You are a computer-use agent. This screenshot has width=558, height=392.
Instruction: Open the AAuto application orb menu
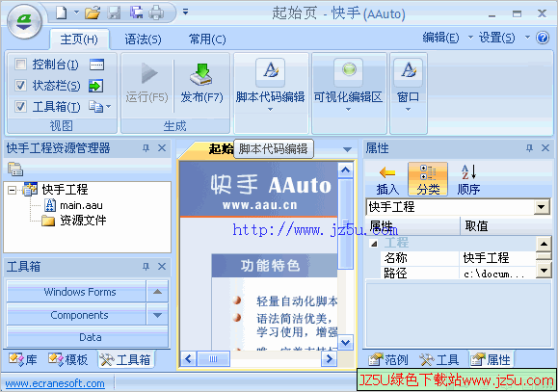[x=24, y=21]
